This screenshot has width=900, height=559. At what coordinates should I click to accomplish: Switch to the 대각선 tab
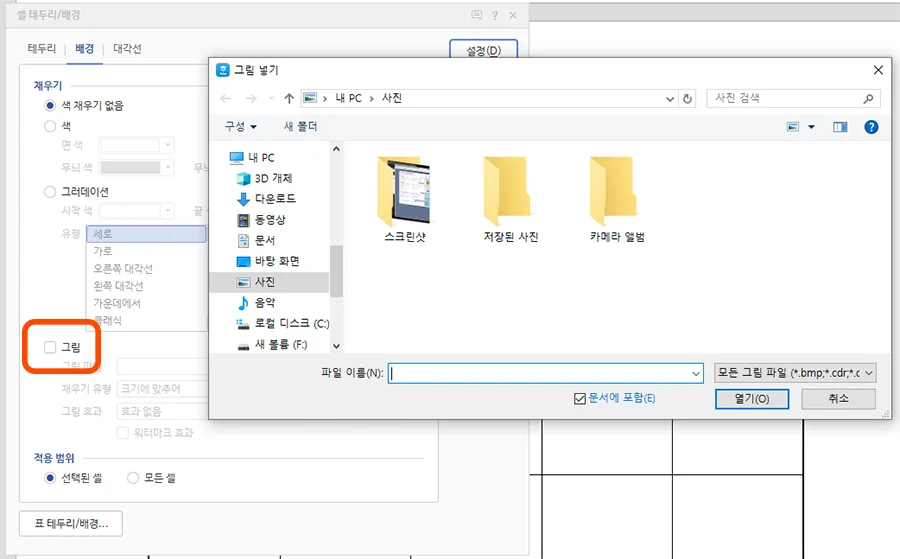click(127, 49)
